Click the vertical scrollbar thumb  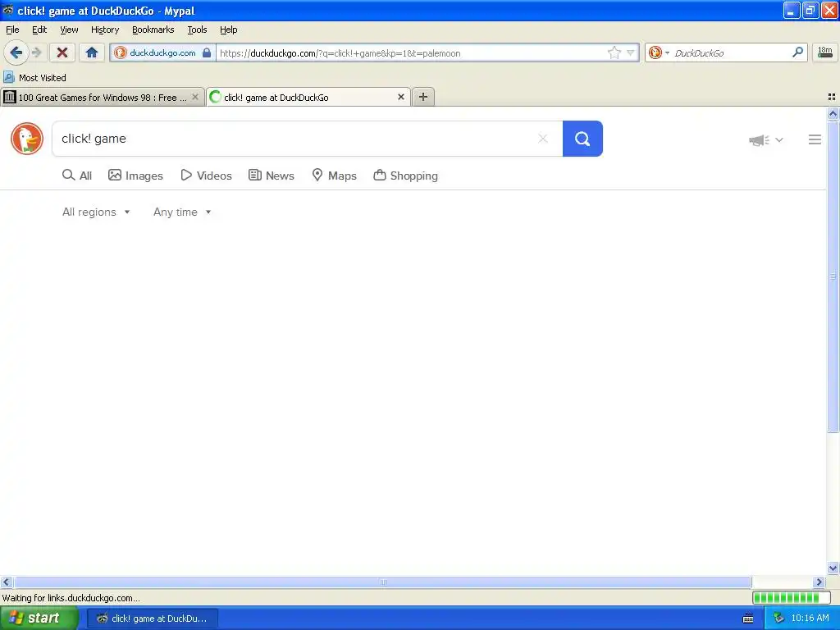833,276
